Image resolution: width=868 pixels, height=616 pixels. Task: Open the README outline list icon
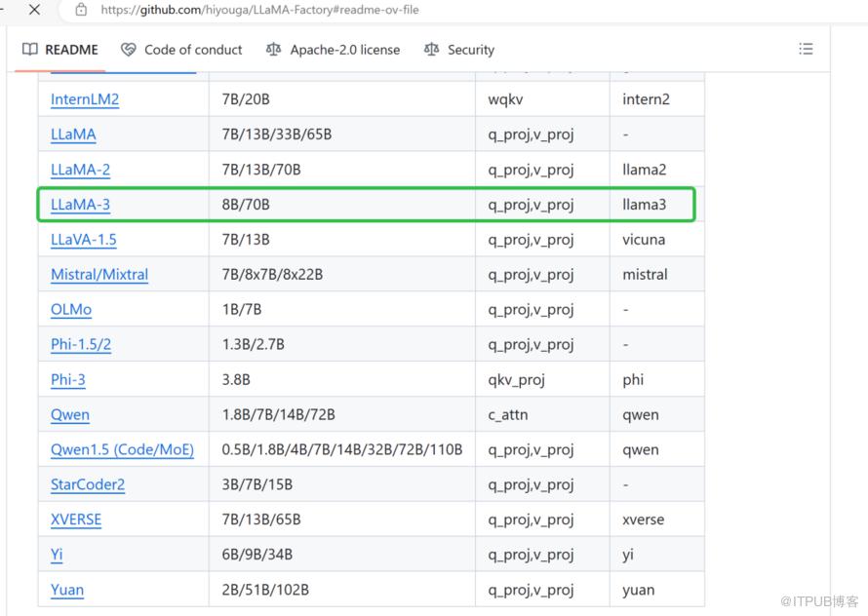click(x=806, y=49)
